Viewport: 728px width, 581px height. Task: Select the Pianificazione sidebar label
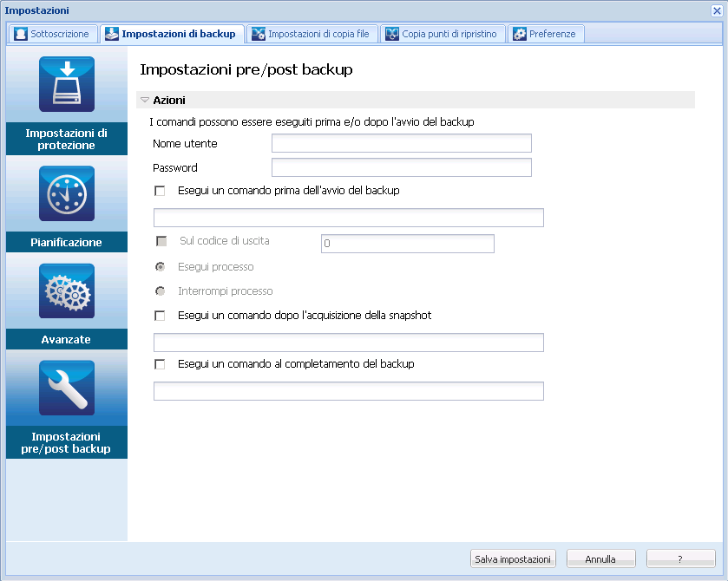(x=67, y=242)
